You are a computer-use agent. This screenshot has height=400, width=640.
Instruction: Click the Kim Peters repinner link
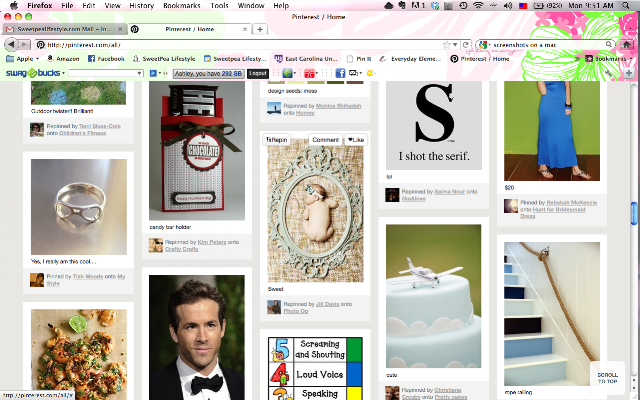click(212, 242)
